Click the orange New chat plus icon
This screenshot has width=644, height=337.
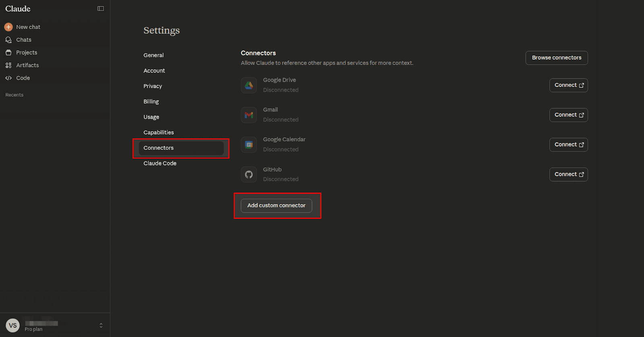(8, 27)
